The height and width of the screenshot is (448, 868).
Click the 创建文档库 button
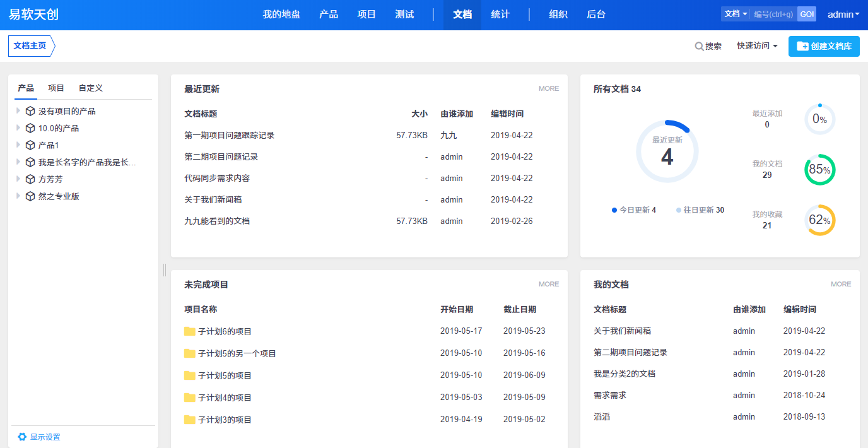pyautogui.click(x=824, y=46)
